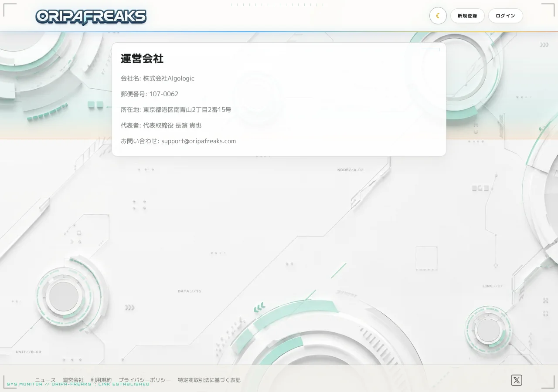Toggle dark mode with moon icon
The image size is (558, 392).
(x=438, y=16)
